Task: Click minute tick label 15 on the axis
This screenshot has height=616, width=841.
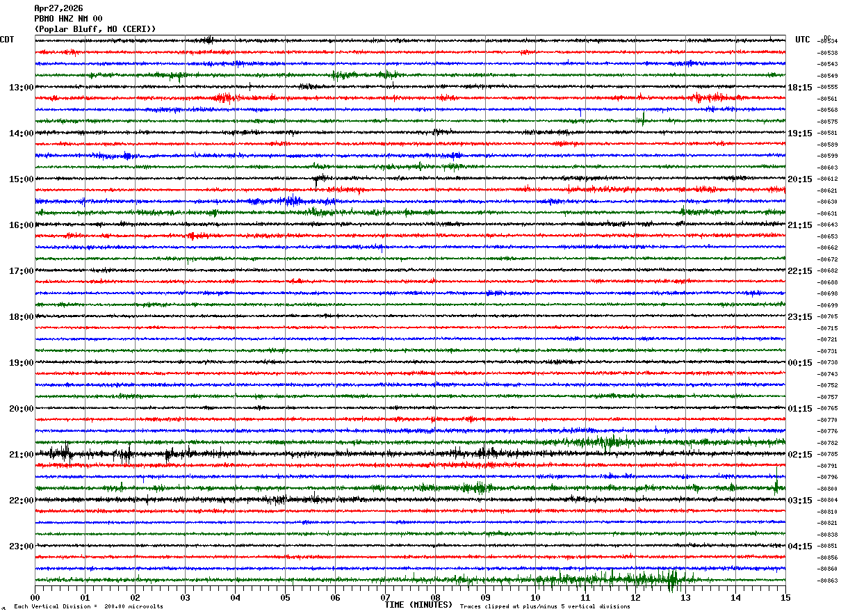Action: 785,597
